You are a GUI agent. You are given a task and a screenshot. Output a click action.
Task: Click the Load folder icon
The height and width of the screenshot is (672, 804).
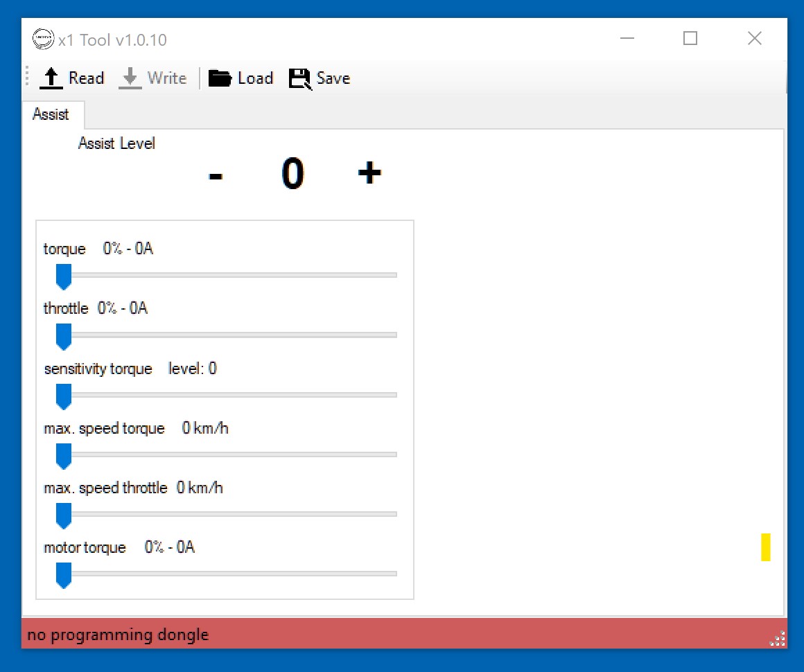pyautogui.click(x=220, y=78)
